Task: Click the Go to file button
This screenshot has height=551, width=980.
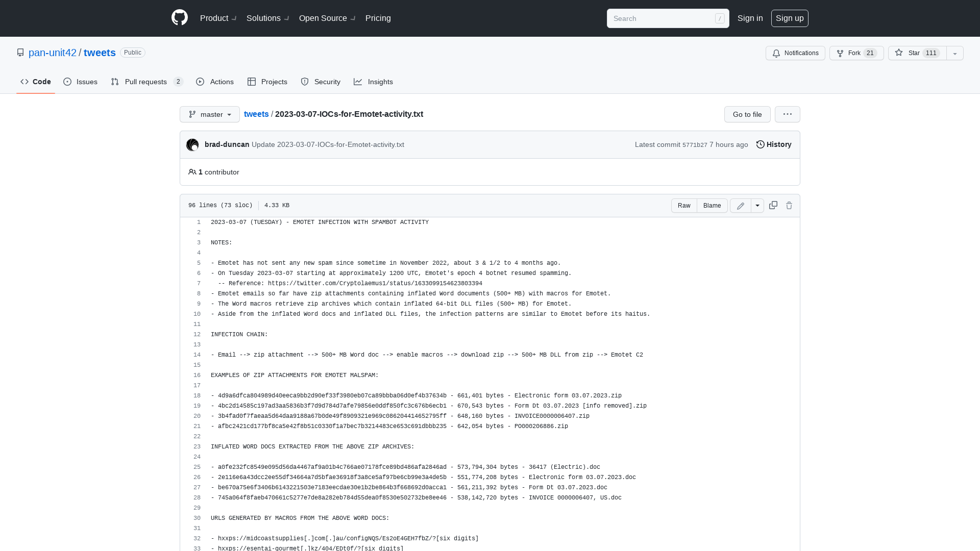Action: (747, 114)
